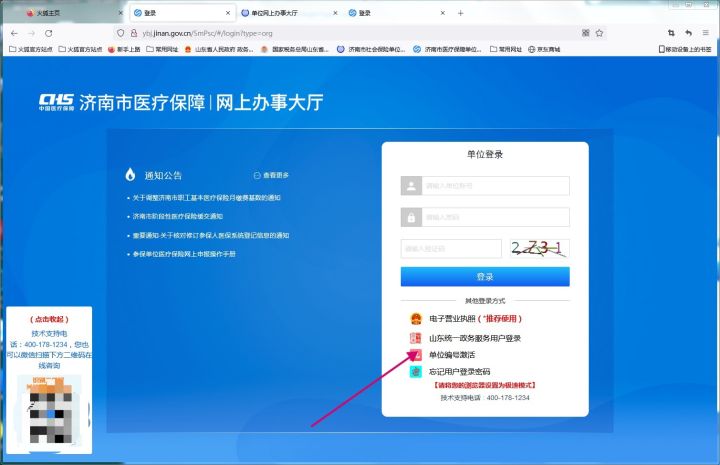Click the verification code input field
The height and width of the screenshot is (465, 720).
pos(451,249)
